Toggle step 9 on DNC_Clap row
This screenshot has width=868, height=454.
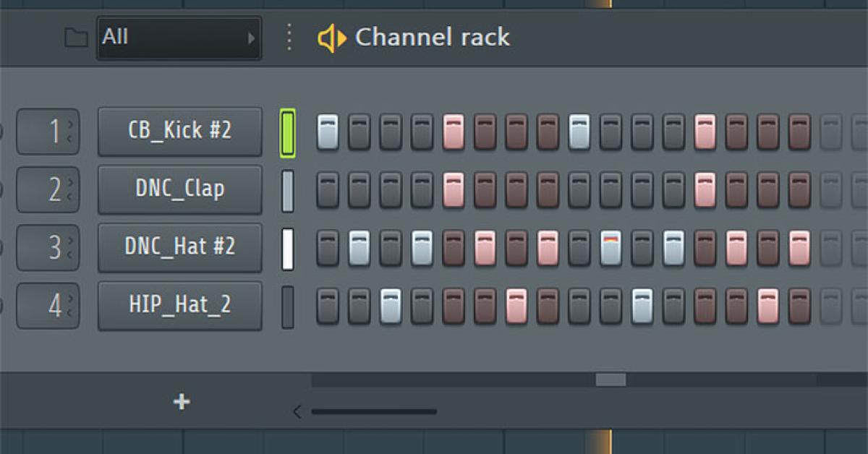(x=579, y=189)
